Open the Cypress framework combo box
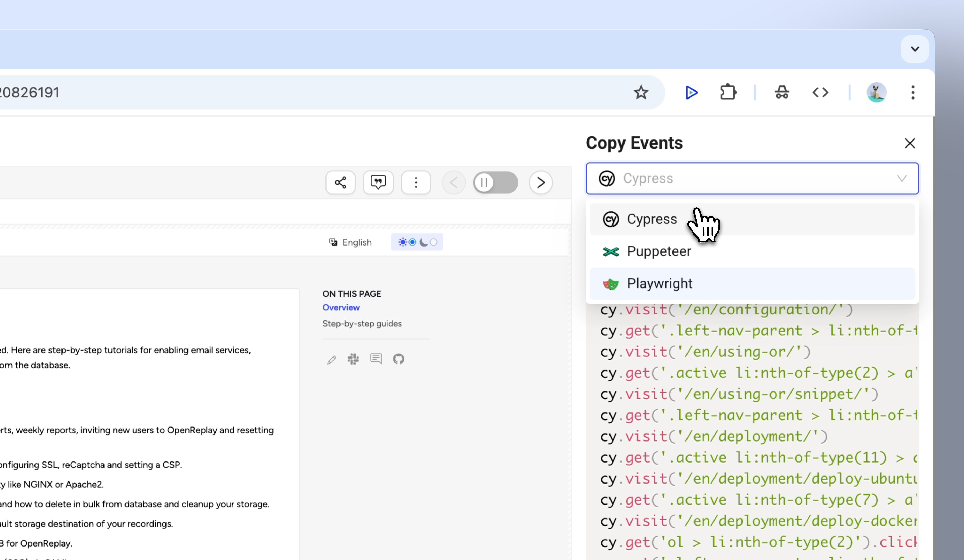The width and height of the screenshot is (964, 560). point(752,178)
